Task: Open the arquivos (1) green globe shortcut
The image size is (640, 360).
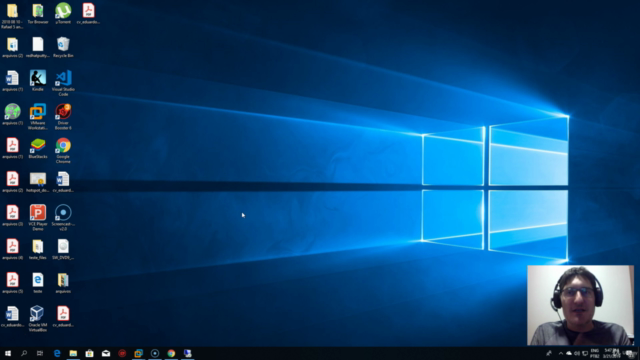Action: (12, 114)
